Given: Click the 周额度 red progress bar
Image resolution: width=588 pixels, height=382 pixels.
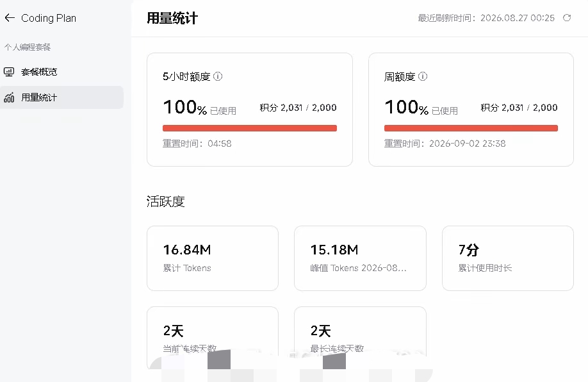Looking at the screenshot, I should point(471,128).
